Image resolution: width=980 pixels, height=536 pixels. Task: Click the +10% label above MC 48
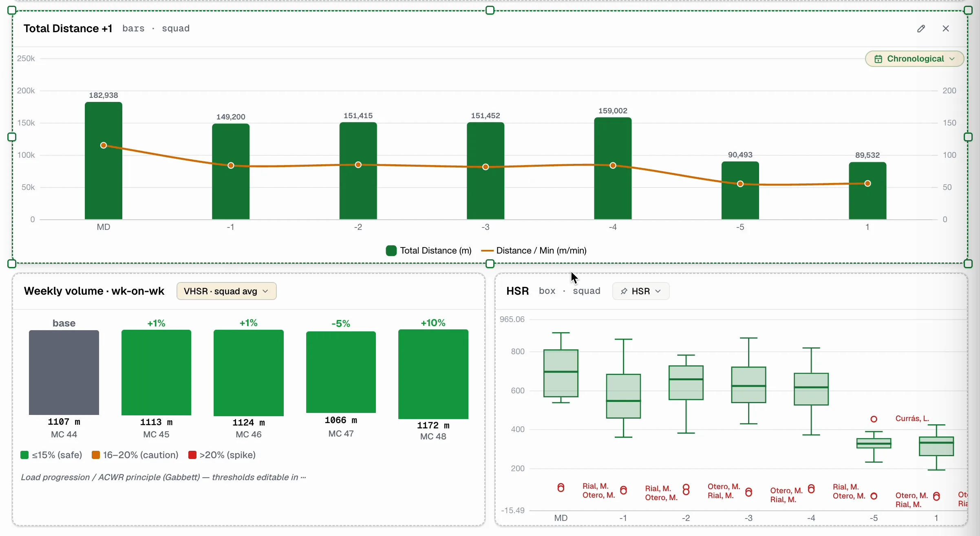[433, 323]
